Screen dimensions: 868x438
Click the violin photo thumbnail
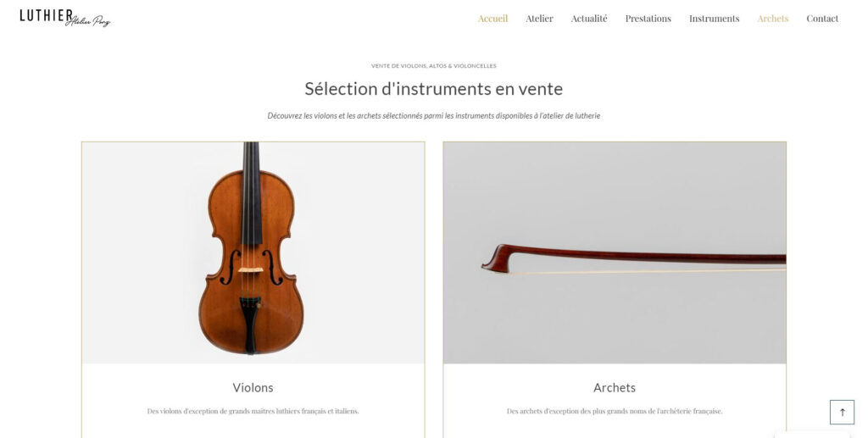pos(253,252)
